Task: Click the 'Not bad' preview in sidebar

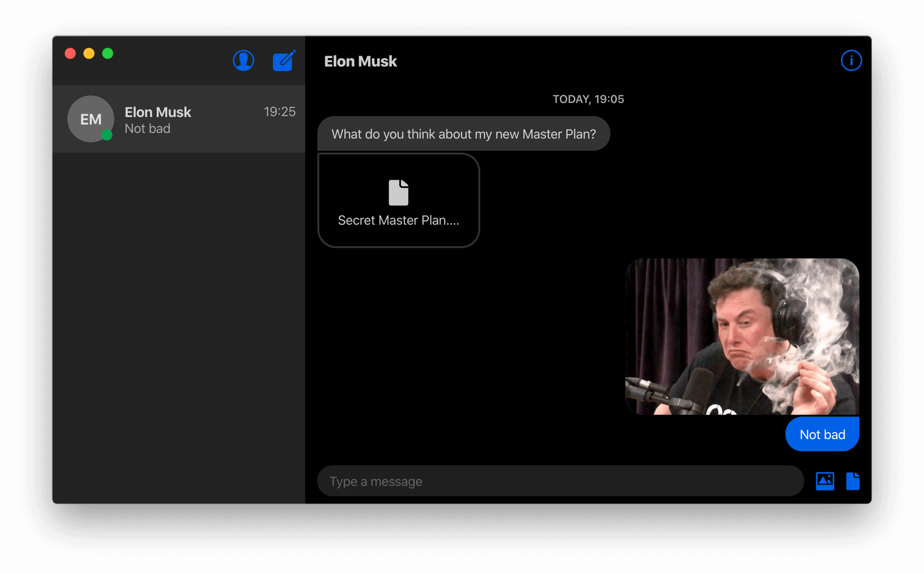Action: (147, 129)
